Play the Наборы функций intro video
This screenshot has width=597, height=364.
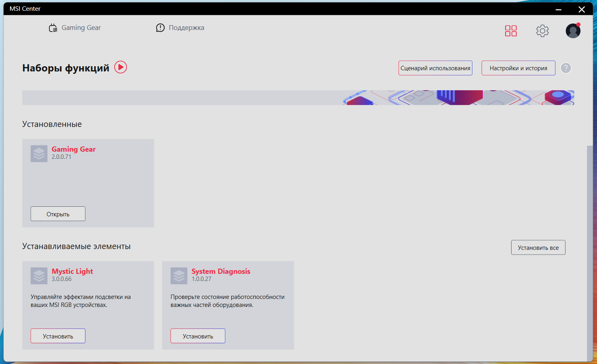[x=121, y=67]
